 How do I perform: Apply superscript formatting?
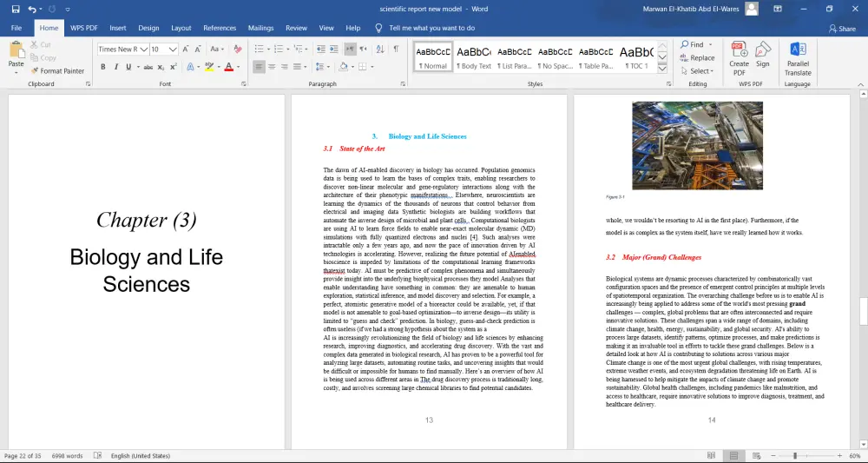(x=174, y=67)
